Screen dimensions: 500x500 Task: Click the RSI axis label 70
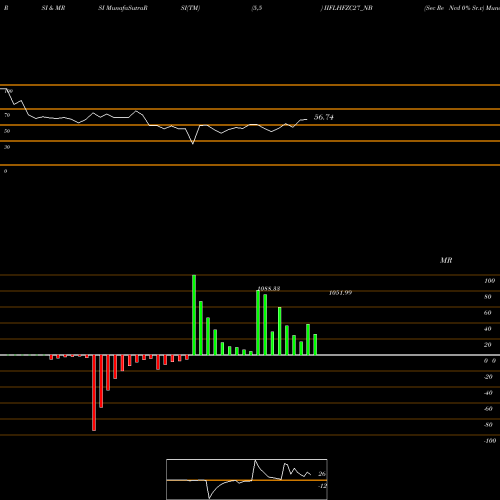click(7, 115)
